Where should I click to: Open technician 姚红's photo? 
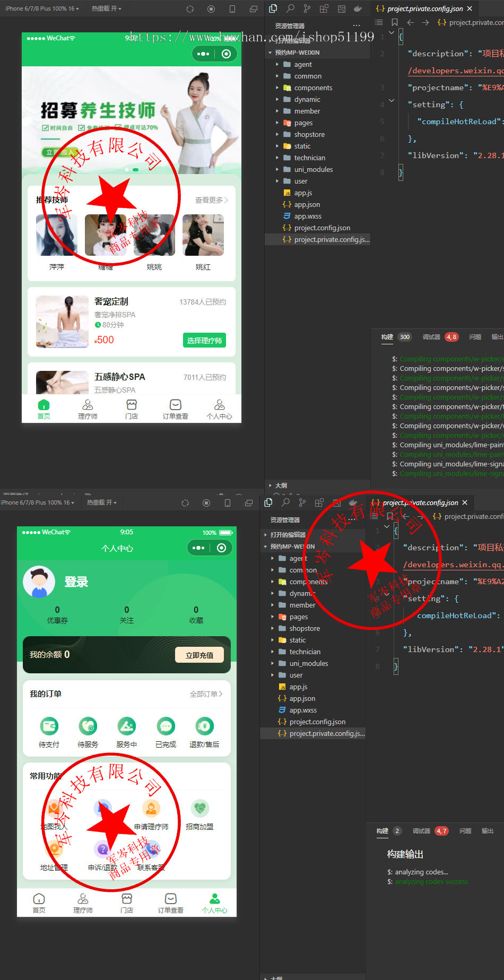point(203,235)
